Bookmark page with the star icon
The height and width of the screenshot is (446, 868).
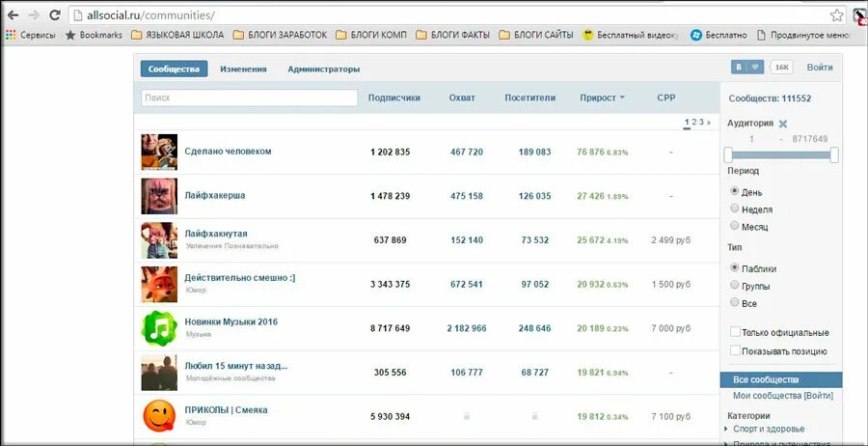coord(837,14)
